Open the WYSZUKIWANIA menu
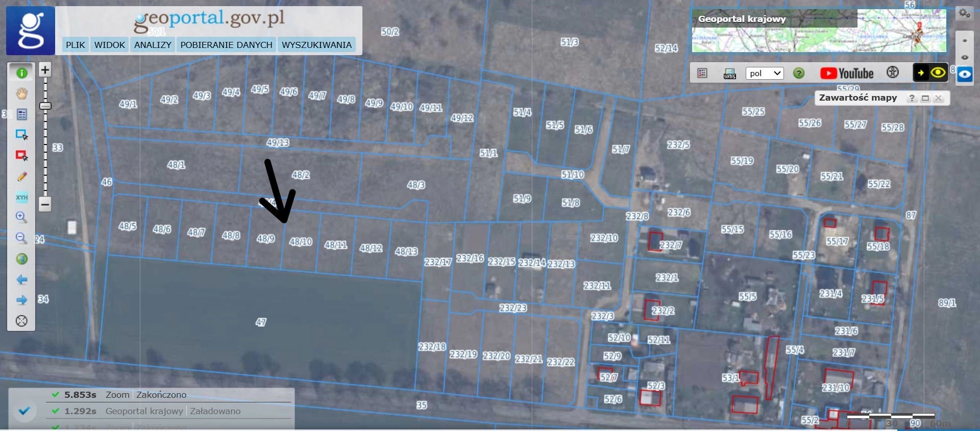 pos(316,45)
